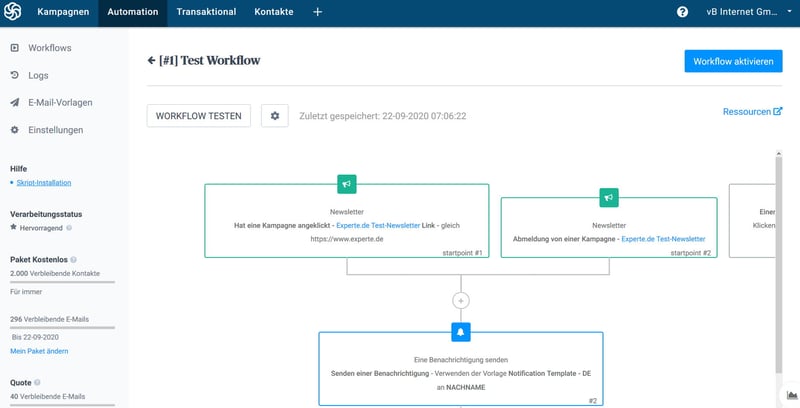
Task: Click the Einstellungen gear icon in the sidebar
Action: [15, 130]
